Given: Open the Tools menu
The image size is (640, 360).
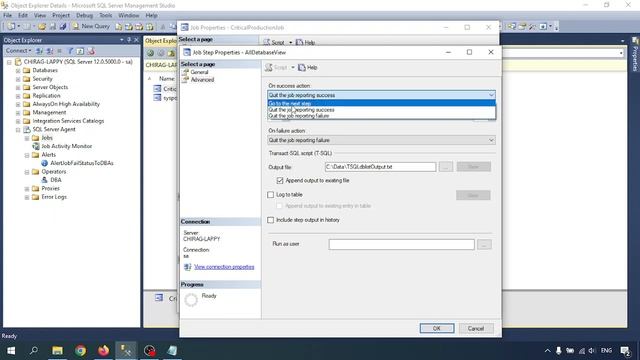Looking at the screenshot, I should tap(105, 16).
